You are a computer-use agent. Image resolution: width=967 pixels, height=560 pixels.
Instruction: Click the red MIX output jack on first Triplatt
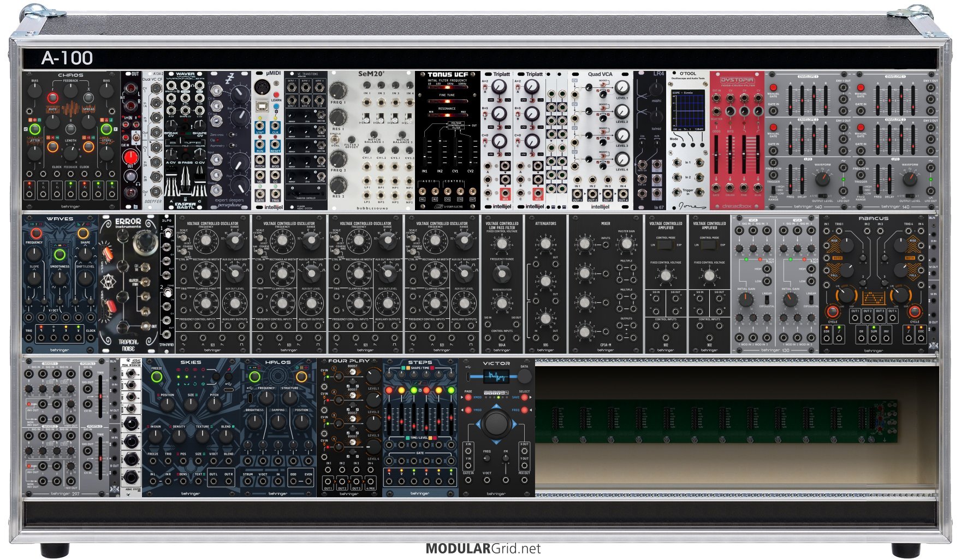[505, 194]
